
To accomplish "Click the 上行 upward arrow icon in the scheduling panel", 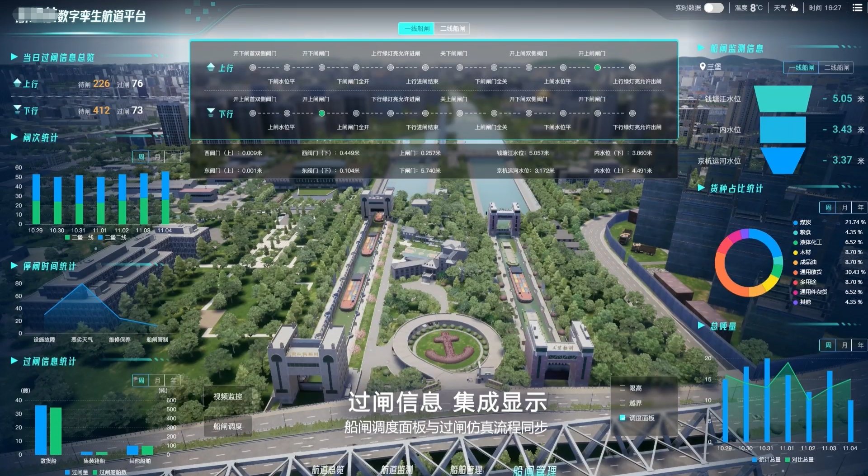I will 211,67.
